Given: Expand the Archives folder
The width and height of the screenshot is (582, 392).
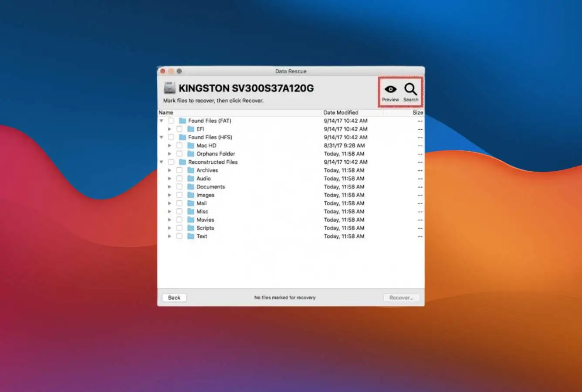Looking at the screenshot, I should (170, 170).
